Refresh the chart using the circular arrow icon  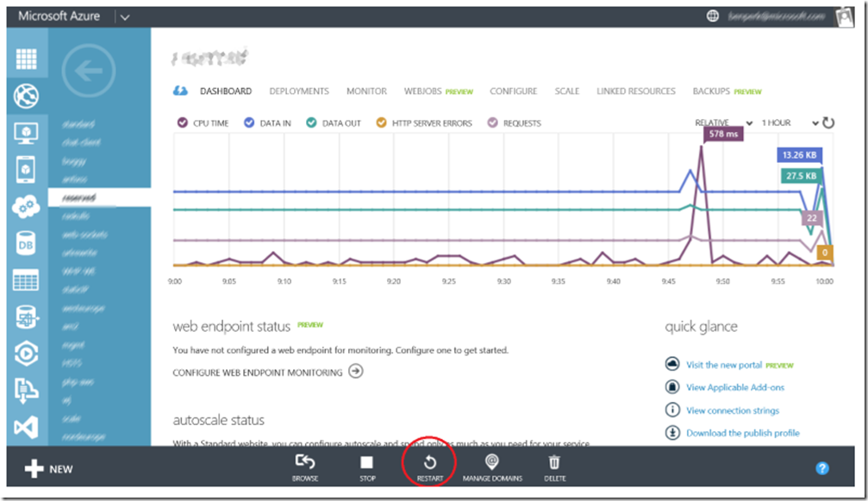[828, 123]
